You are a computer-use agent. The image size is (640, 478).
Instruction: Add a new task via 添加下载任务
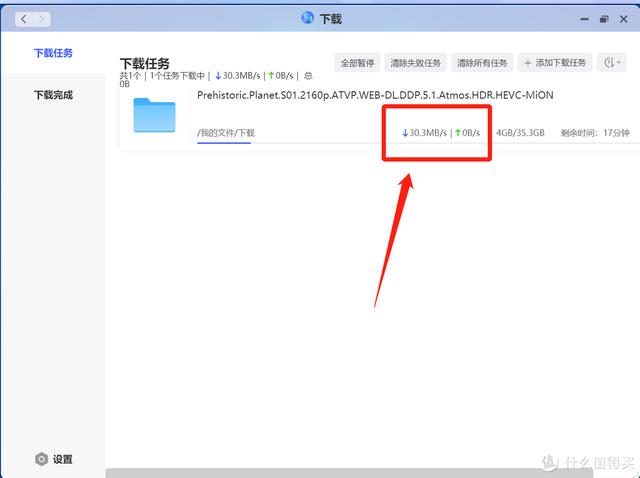click(555, 63)
